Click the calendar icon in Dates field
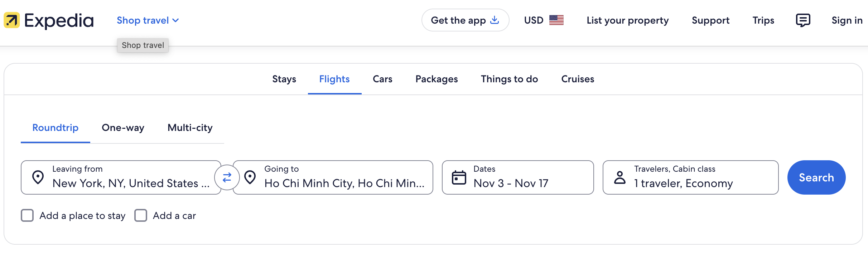The width and height of the screenshot is (868, 264). coord(459,177)
